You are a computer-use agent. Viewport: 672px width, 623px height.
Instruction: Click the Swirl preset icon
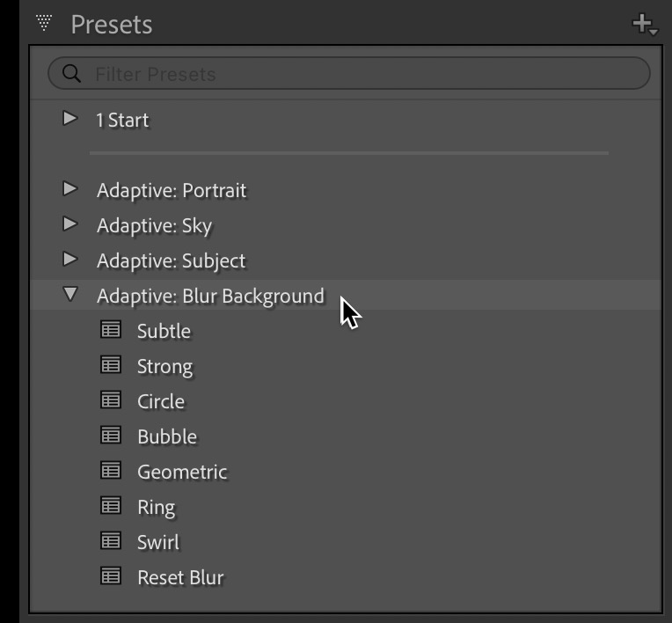click(110, 541)
